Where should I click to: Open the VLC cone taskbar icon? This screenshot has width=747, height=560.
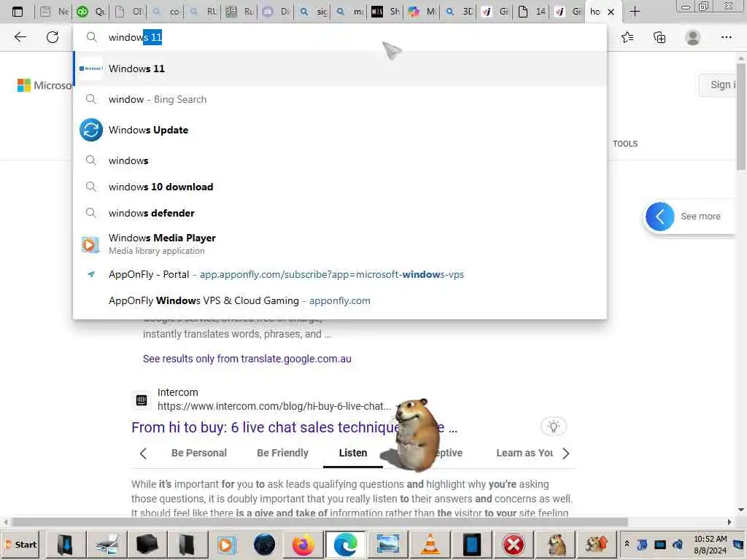(430, 544)
